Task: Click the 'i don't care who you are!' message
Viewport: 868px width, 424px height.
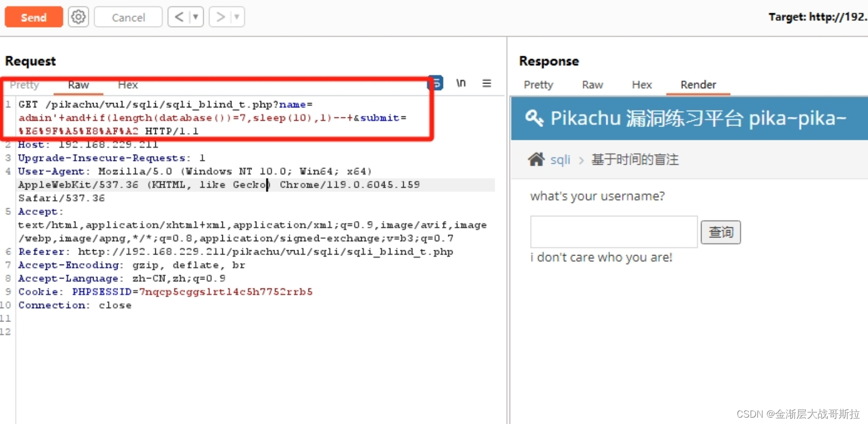Action: [602, 258]
